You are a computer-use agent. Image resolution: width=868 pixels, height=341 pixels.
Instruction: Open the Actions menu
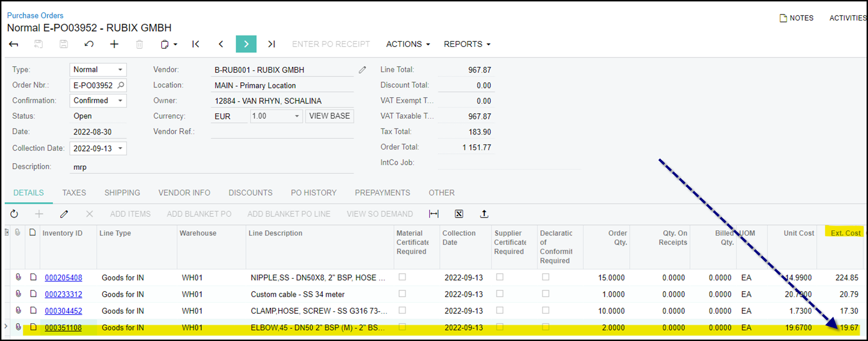[408, 44]
